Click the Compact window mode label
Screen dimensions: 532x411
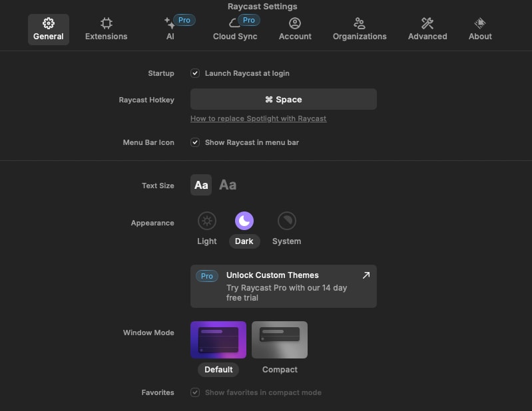click(x=280, y=370)
